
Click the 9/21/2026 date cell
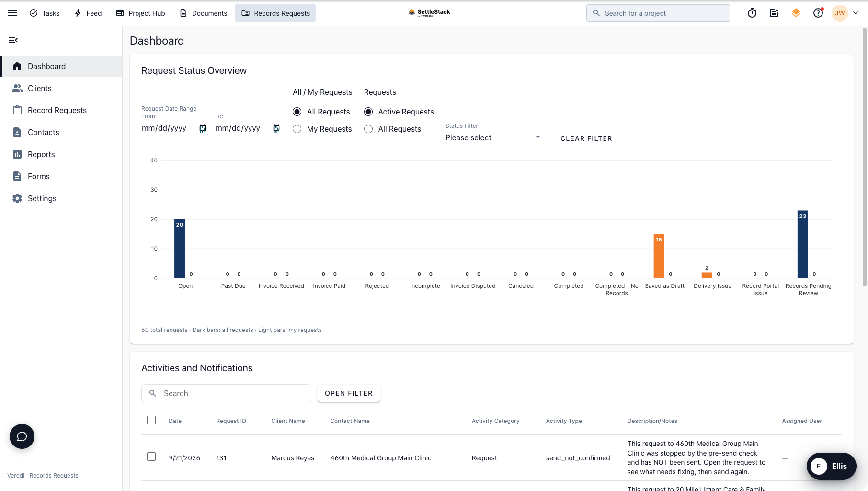click(184, 458)
